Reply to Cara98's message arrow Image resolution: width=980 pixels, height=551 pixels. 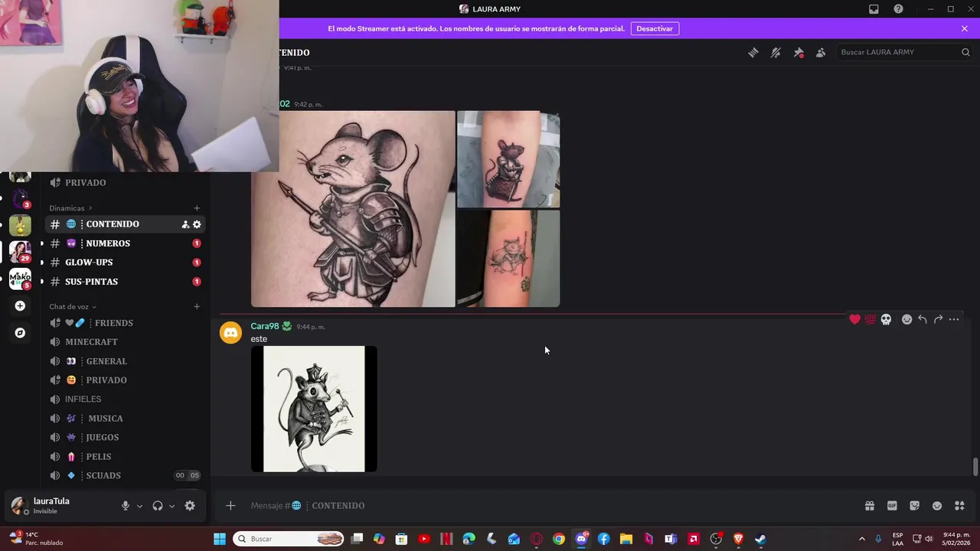[923, 319]
